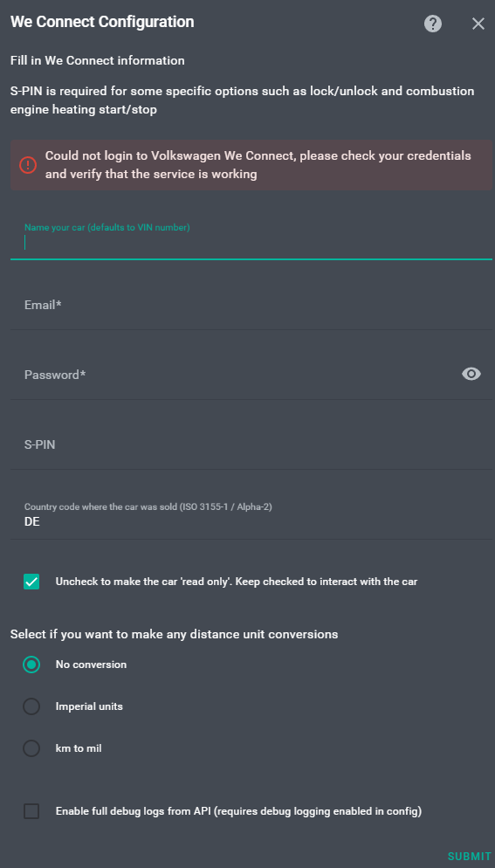Click 'Fill in We Connect information' text
495x868 pixels.
[x=98, y=60]
